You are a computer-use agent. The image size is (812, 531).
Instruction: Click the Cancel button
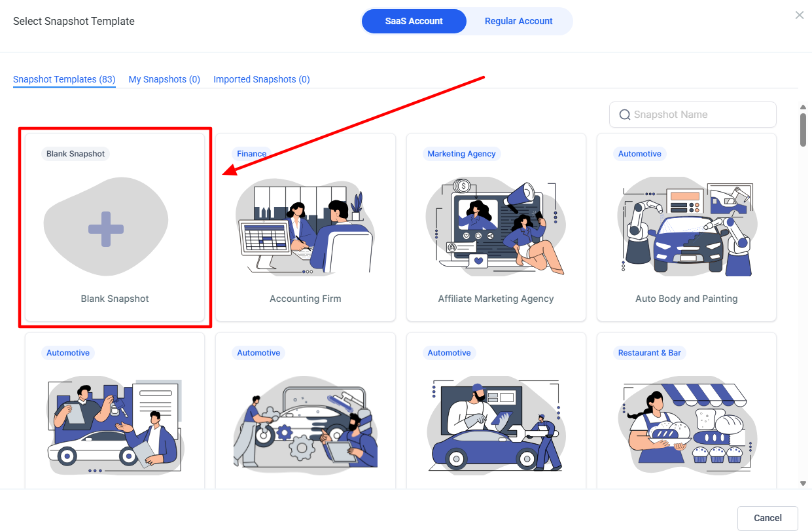768,518
